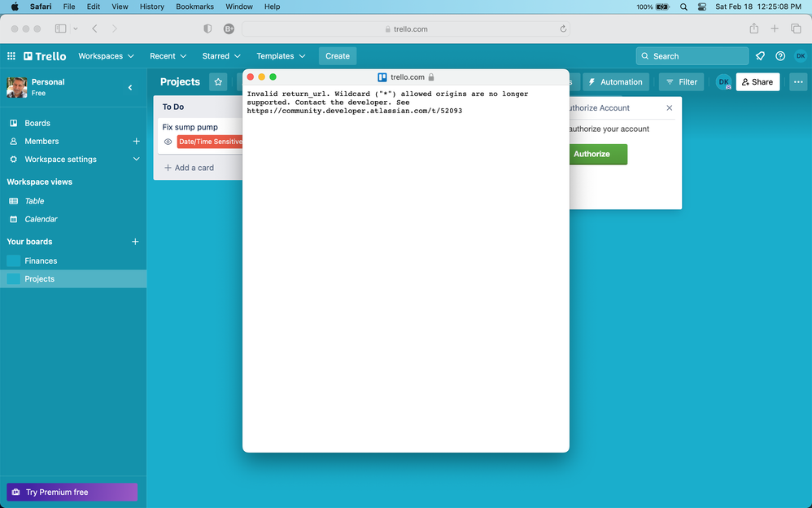The height and width of the screenshot is (508, 812).
Task: Star the Projects board
Action: tap(218, 82)
